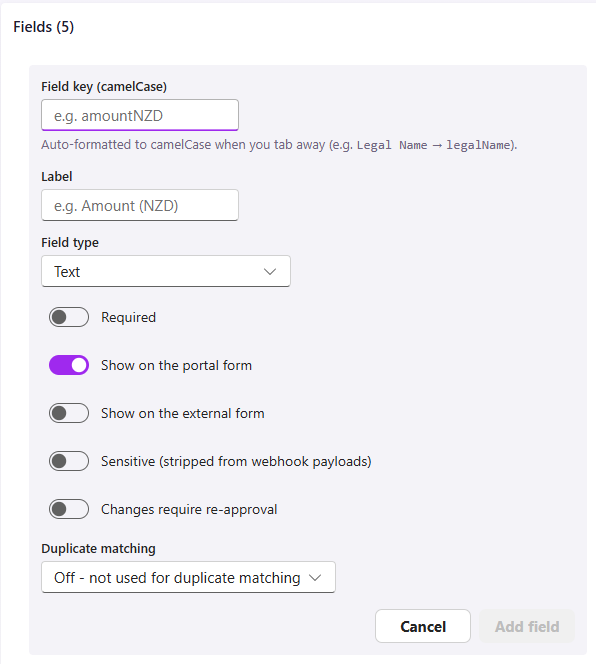This screenshot has width=596, height=664.
Task: Open the Duplicate matching dropdown
Action: [x=188, y=577]
